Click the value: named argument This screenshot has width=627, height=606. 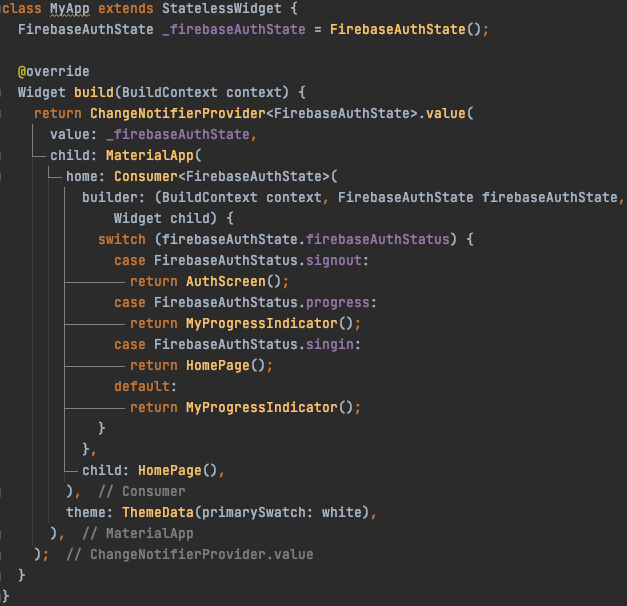(74, 134)
